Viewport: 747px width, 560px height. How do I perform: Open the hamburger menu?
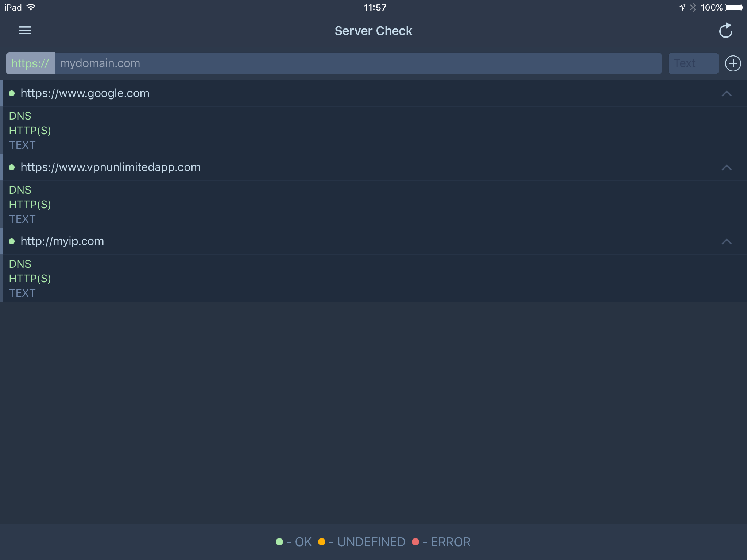25,31
